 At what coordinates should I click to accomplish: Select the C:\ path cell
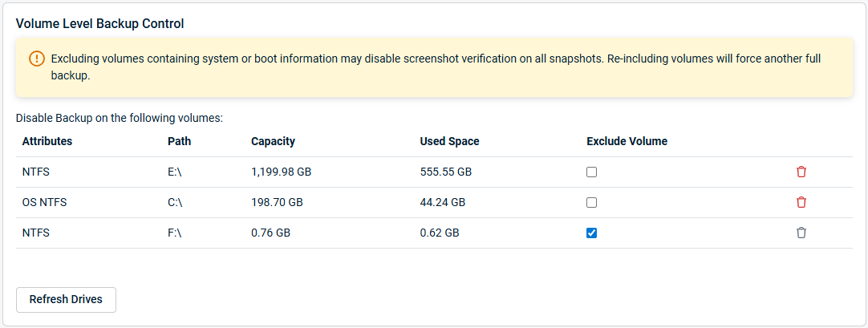tap(176, 202)
